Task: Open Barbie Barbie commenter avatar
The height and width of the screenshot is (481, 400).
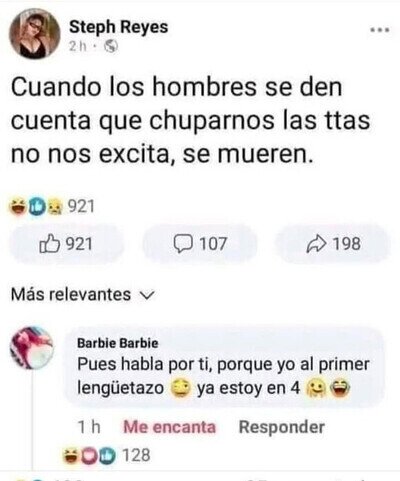Action: tap(32, 347)
